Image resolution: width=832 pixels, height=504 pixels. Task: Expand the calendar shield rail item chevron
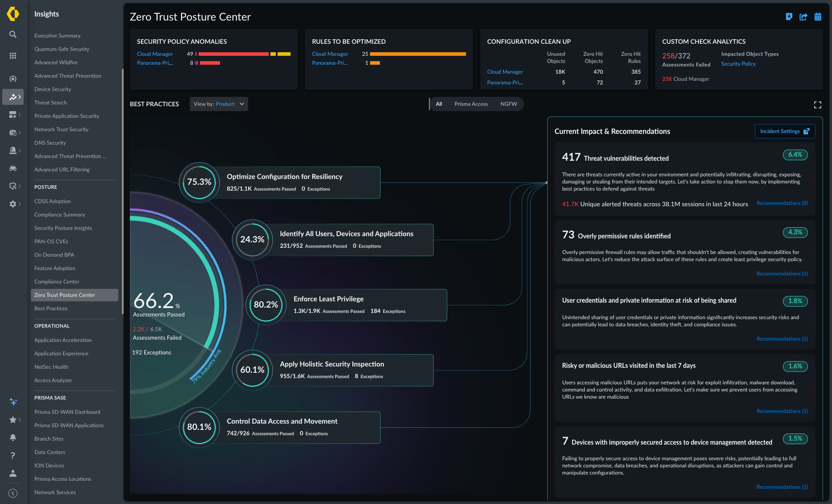click(x=20, y=133)
